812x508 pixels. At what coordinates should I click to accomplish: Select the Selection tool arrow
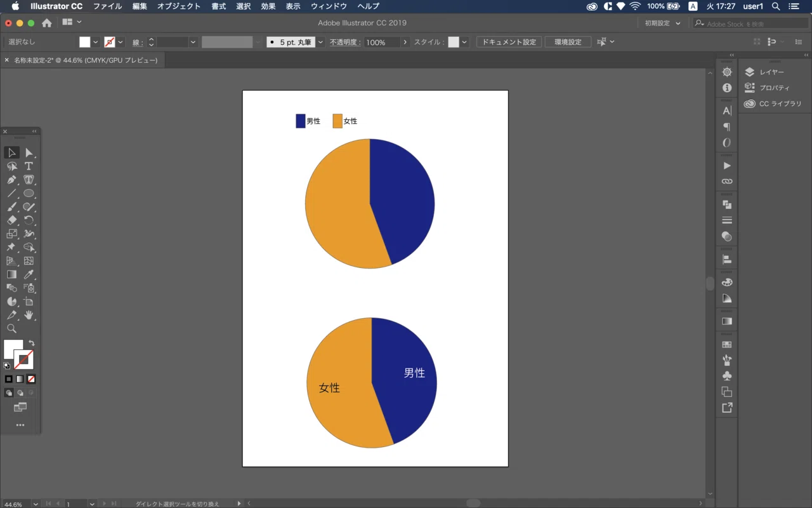(x=11, y=152)
